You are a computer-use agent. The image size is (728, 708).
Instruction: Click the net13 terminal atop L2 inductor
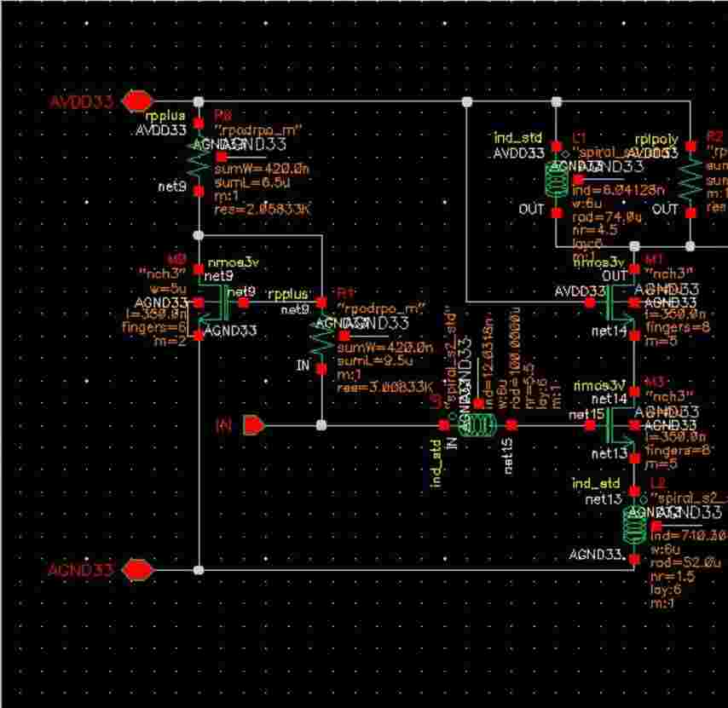[x=634, y=491]
